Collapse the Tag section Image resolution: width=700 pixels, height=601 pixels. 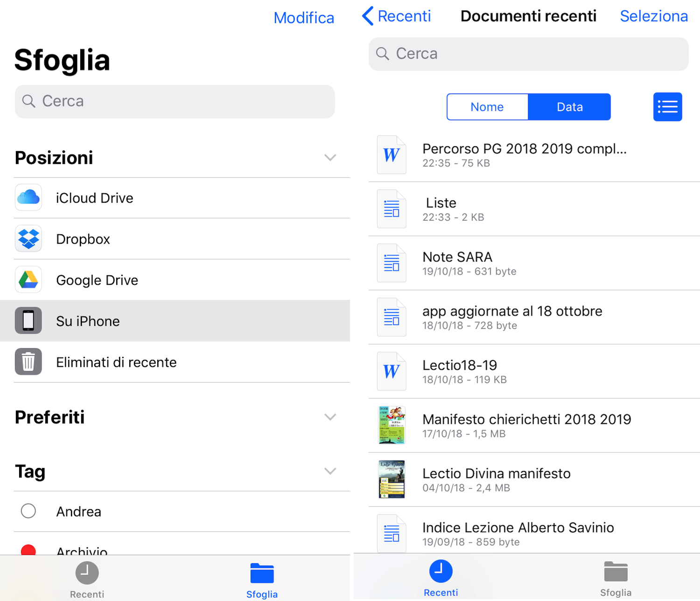point(330,471)
